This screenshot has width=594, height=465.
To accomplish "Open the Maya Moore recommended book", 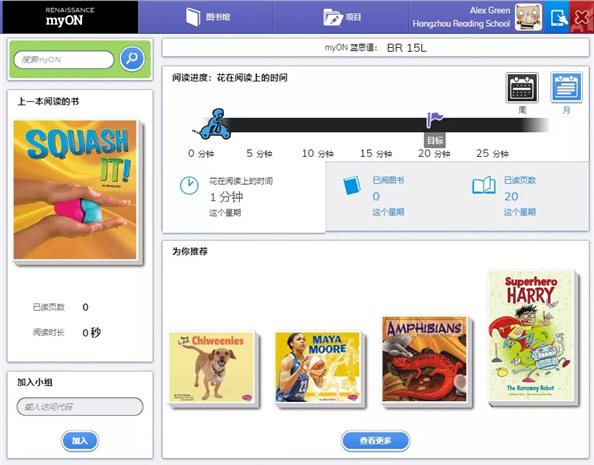I will 317,367.
